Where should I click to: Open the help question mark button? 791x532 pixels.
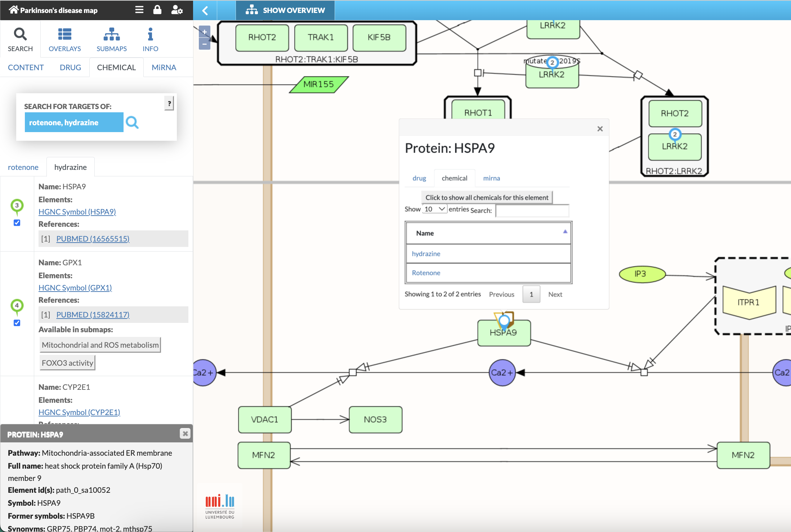tap(169, 103)
